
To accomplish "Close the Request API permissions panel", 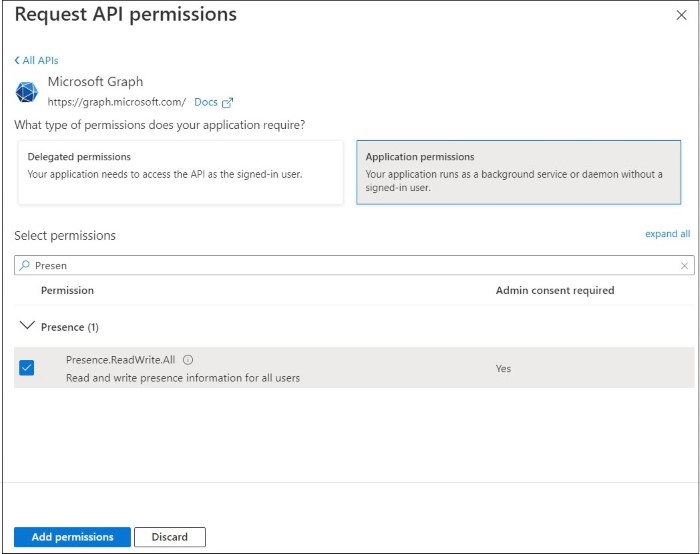I will (681, 15).
